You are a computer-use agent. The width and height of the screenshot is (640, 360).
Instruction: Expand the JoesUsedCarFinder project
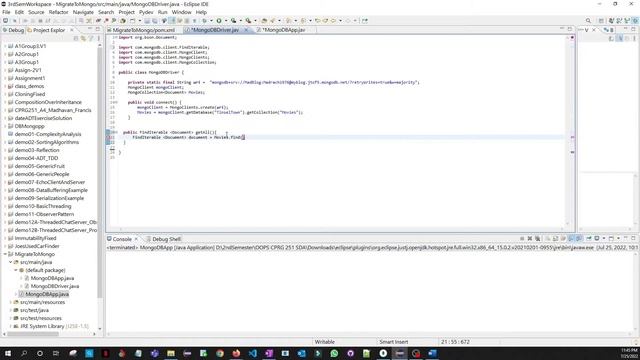tap(5, 246)
